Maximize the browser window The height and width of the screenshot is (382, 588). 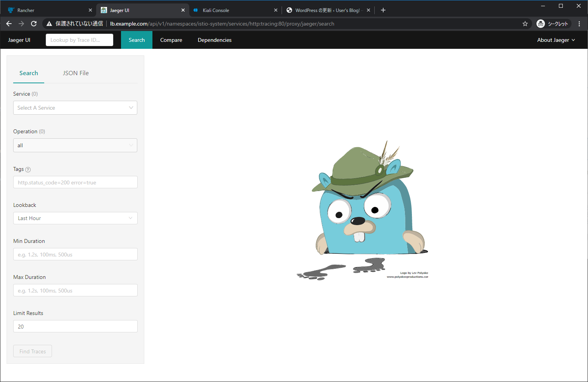561,6
